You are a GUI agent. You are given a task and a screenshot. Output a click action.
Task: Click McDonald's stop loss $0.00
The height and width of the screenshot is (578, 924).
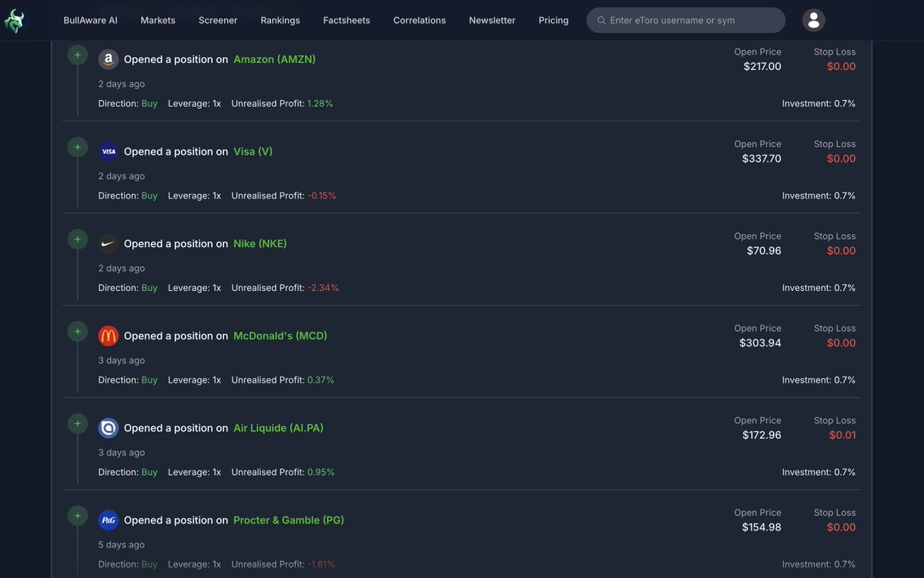[x=842, y=342]
